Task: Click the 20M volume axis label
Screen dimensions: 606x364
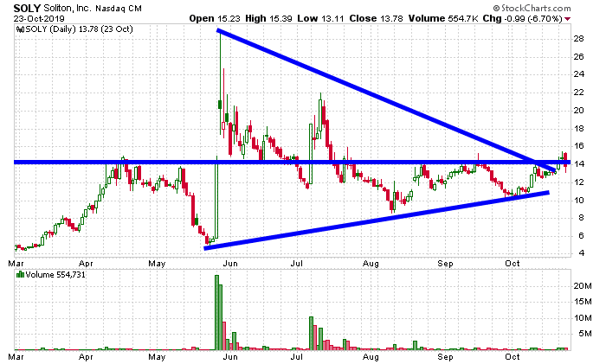Action: click(x=583, y=286)
